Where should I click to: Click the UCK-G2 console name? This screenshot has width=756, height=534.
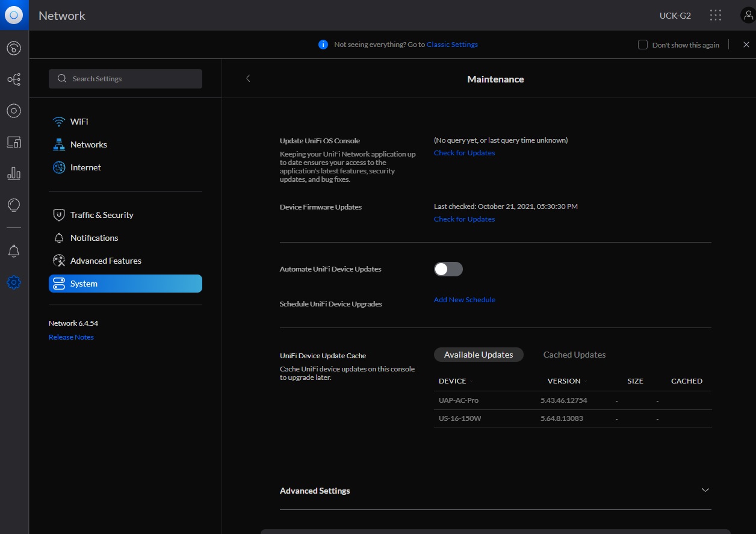pos(675,16)
